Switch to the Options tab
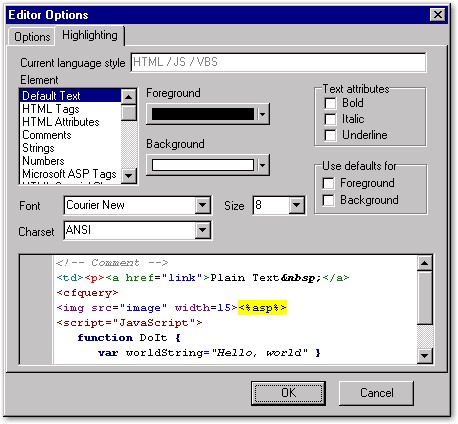Screen dimensions: 458x424 [32, 36]
